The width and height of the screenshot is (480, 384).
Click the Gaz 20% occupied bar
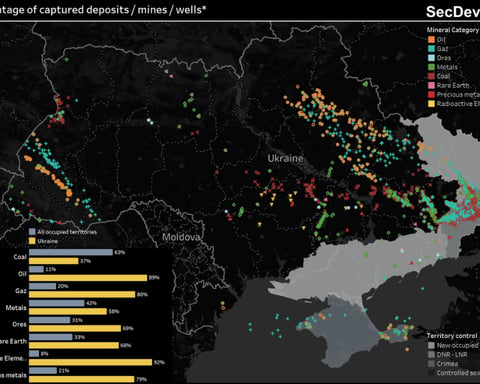pos(43,286)
